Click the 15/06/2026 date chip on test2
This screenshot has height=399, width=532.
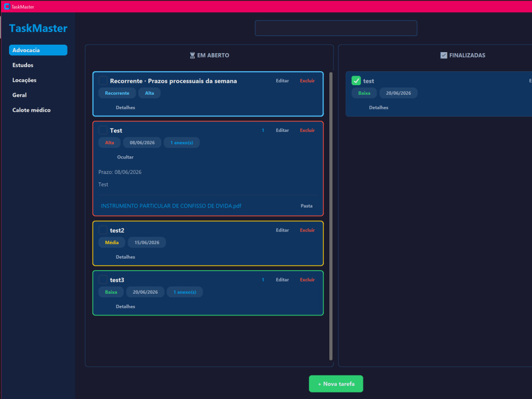click(147, 242)
